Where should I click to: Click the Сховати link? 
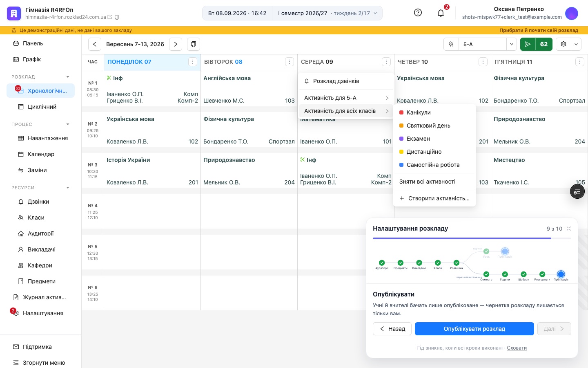pos(517,348)
